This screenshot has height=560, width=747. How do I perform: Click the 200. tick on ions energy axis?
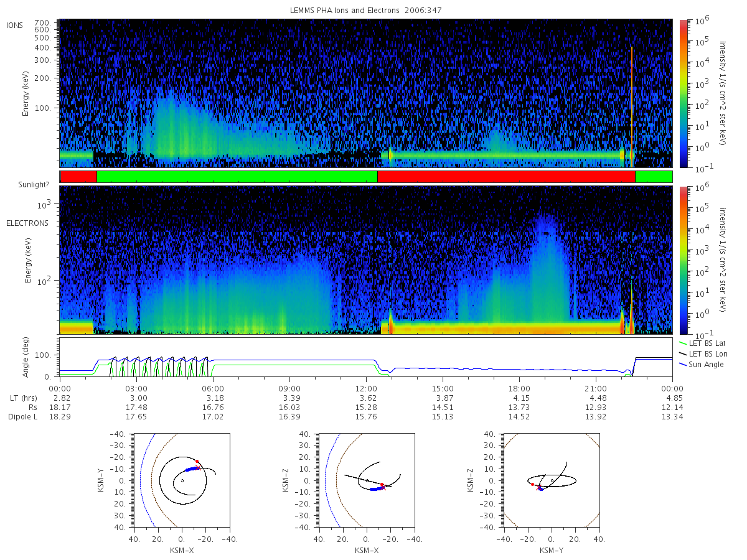[x=43, y=78]
